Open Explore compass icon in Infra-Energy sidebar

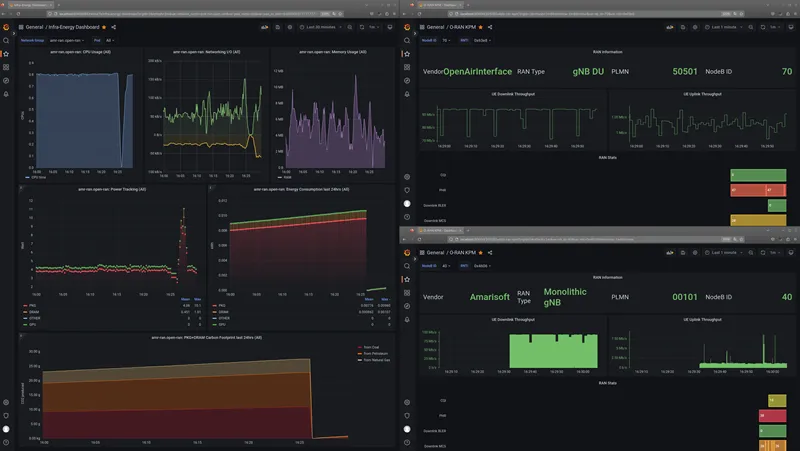click(6, 81)
